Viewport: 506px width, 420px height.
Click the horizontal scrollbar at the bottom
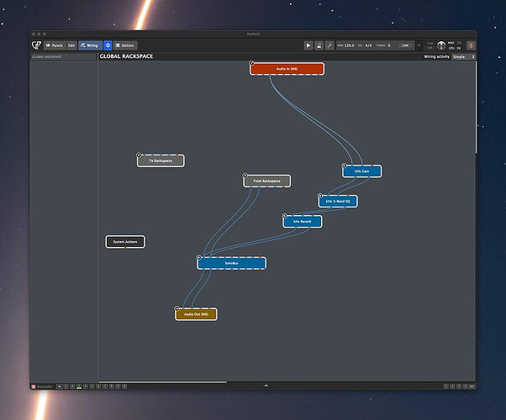click(163, 382)
